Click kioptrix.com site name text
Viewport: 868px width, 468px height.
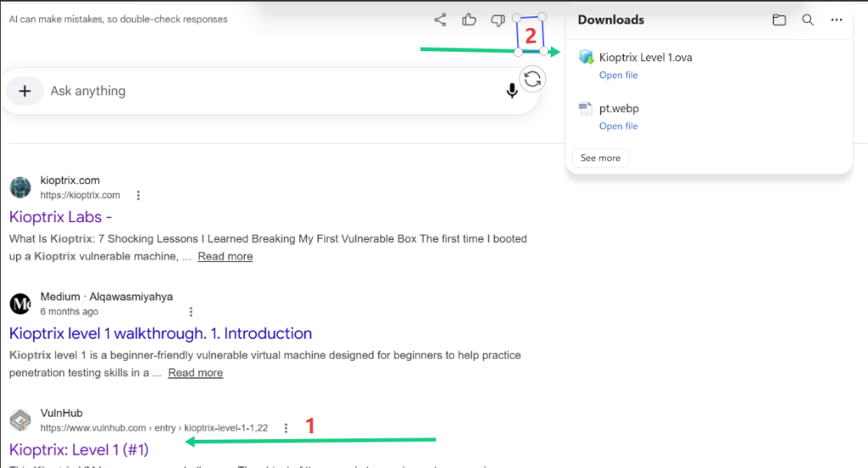pyautogui.click(x=70, y=181)
